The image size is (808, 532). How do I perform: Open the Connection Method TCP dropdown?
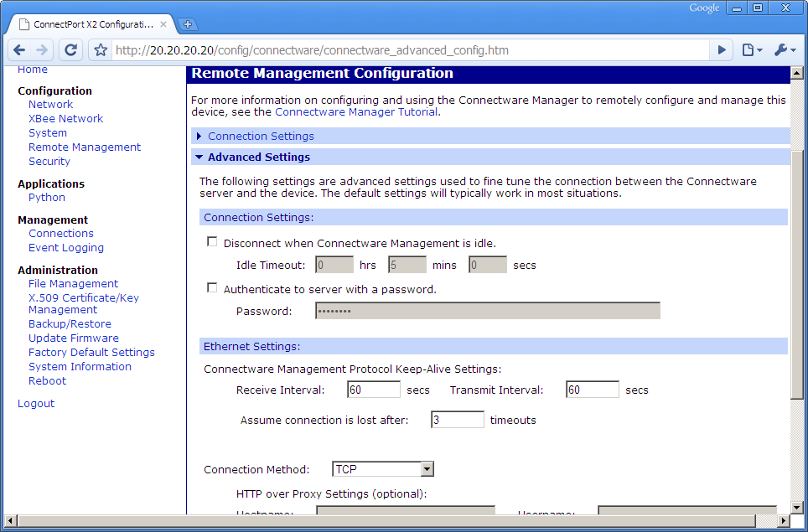coord(427,469)
